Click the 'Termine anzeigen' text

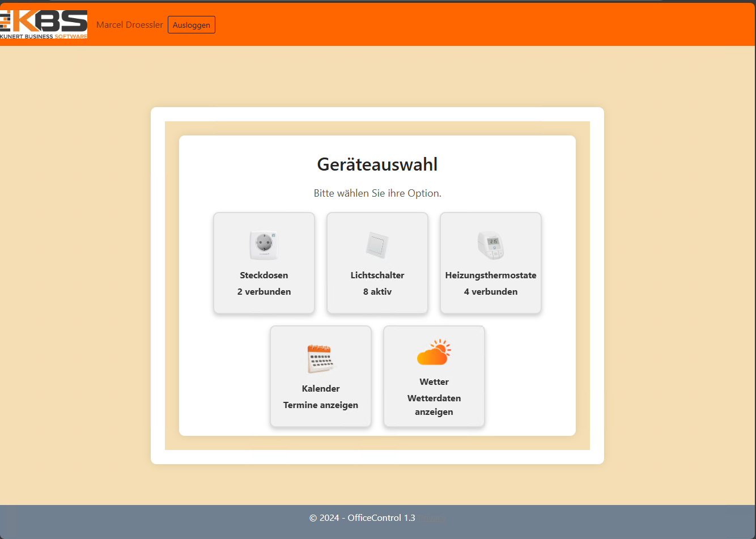coord(321,405)
